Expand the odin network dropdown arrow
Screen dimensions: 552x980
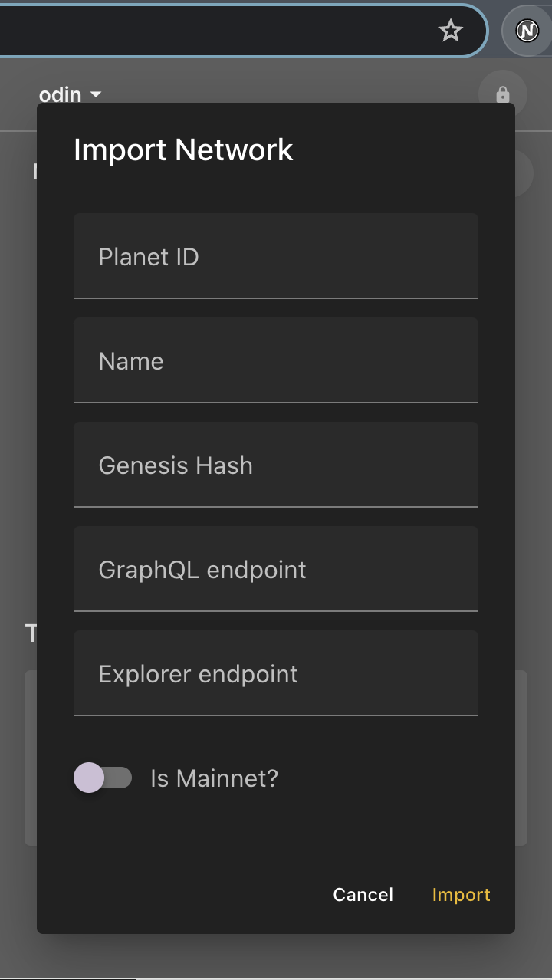tap(96, 94)
